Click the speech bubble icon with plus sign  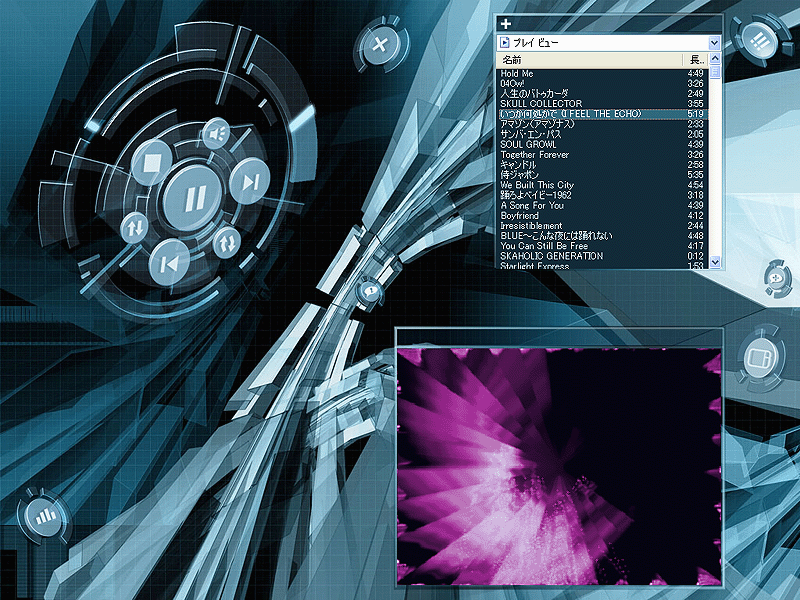[x=776, y=278]
